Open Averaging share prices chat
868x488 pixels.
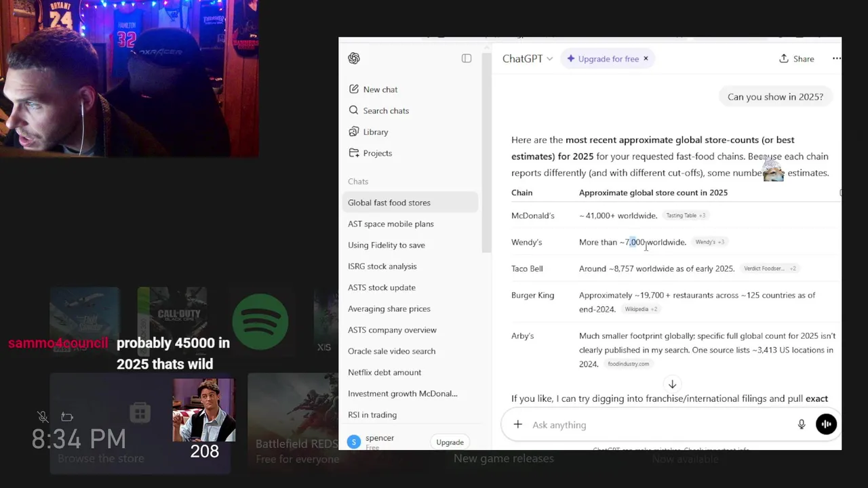point(410,308)
